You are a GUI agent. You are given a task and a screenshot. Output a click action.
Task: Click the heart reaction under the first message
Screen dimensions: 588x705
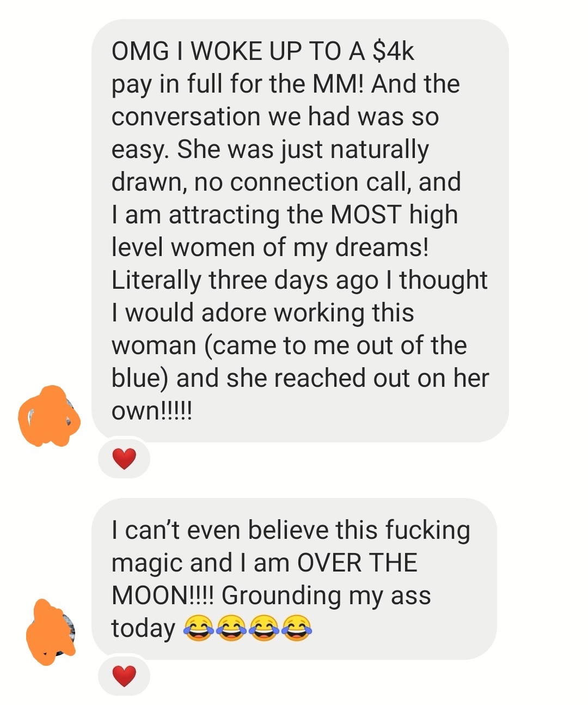pyautogui.click(x=124, y=459)
